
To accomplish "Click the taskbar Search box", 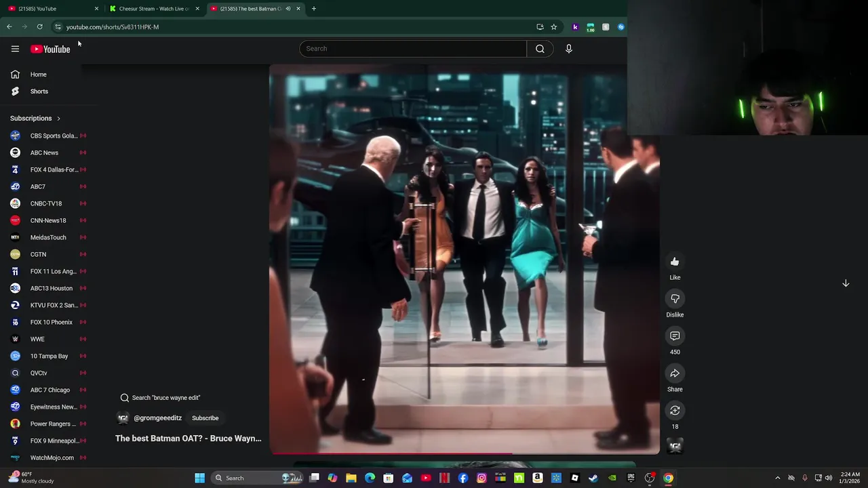I will [x=257, y=478].
